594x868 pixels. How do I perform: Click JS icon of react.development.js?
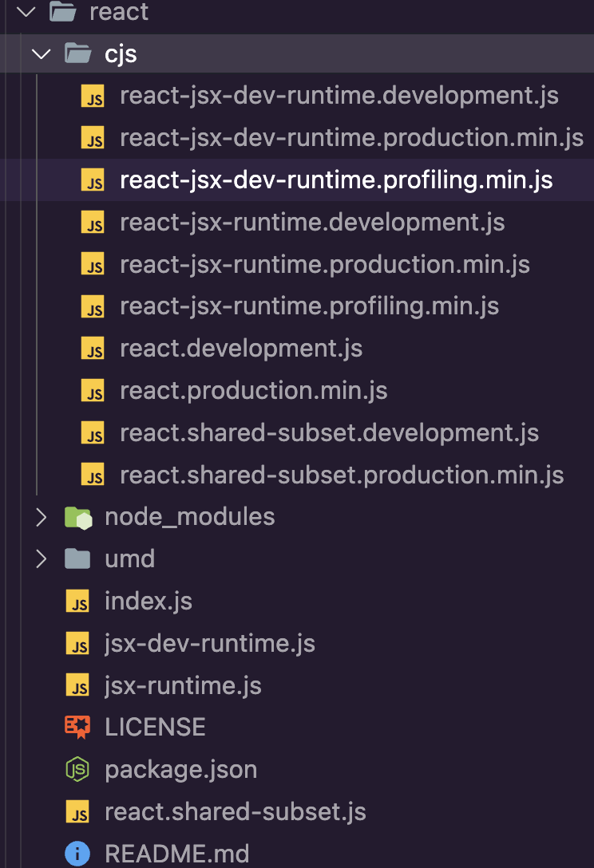93,349
